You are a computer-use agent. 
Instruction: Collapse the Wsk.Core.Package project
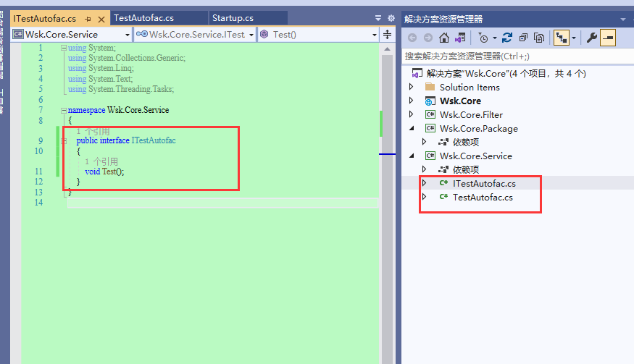[412, 128]
